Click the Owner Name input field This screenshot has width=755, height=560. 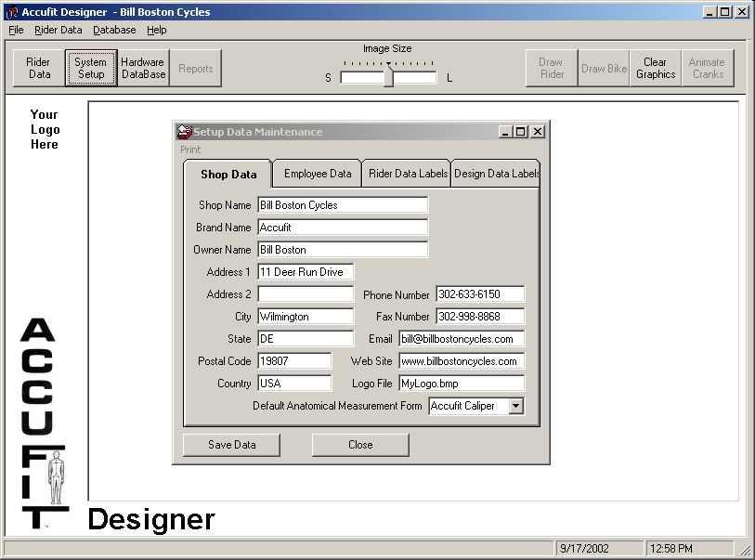[343, 250]
